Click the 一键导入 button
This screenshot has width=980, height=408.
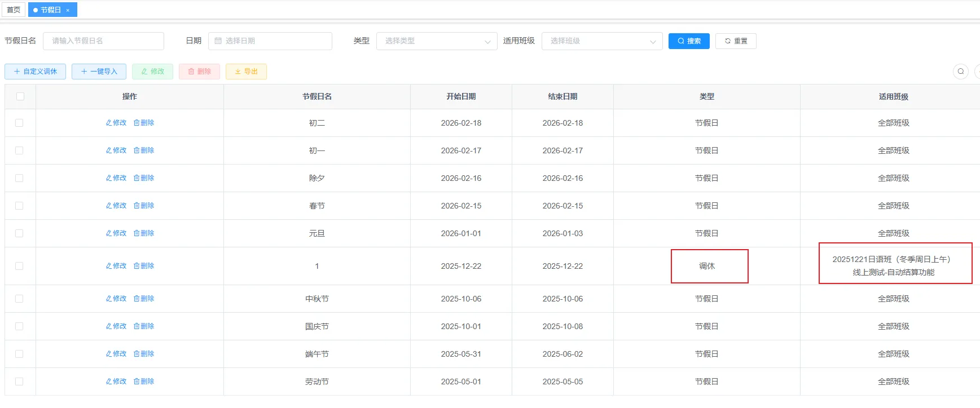pos(99,72)
